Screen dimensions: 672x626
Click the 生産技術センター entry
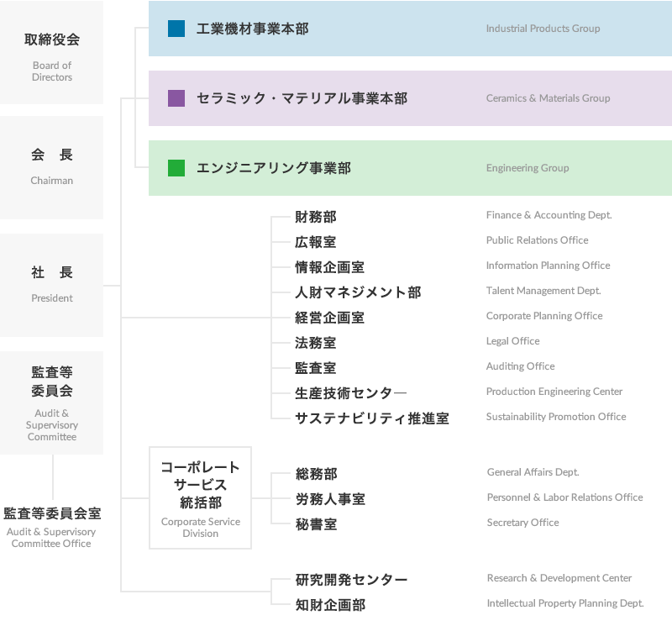350,393
